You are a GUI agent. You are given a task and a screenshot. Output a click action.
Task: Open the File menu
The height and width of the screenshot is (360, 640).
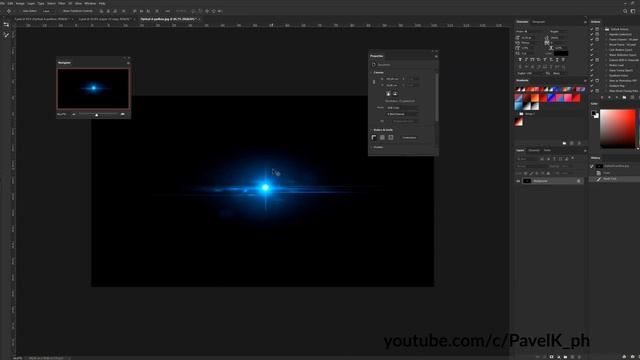(x=2, y=3)
